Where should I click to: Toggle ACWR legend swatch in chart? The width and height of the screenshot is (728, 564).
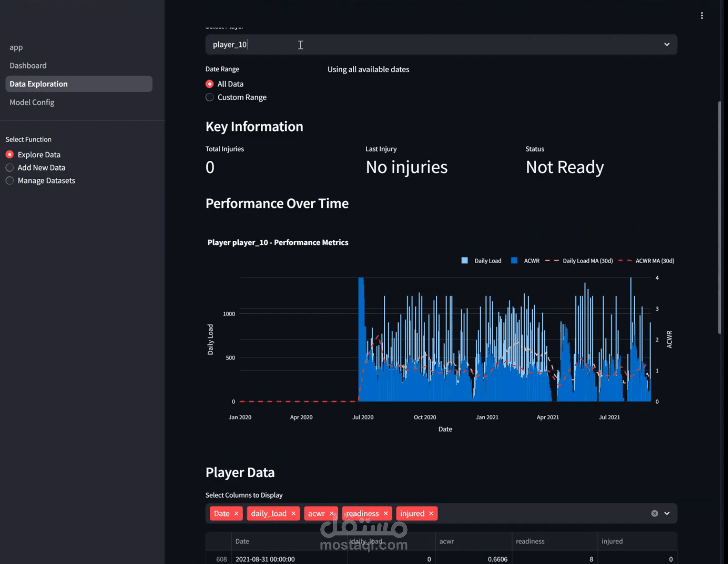514,260
